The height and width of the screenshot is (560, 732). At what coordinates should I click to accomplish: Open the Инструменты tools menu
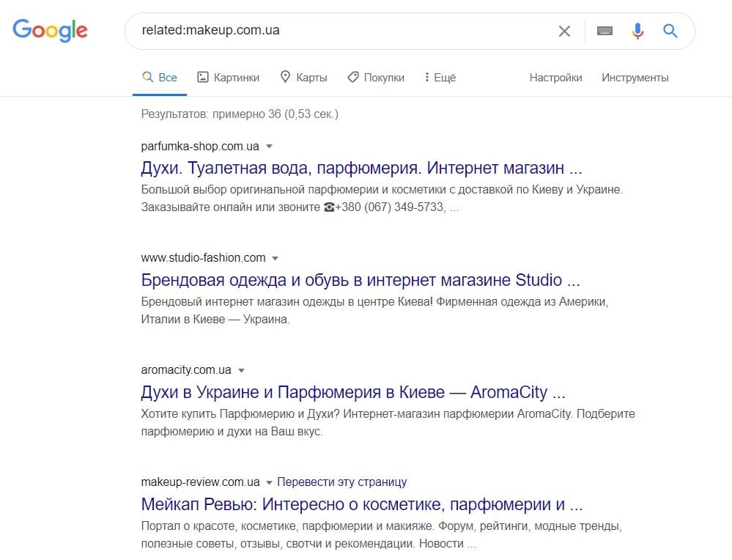pyautogui.click(x=635, y=77)
